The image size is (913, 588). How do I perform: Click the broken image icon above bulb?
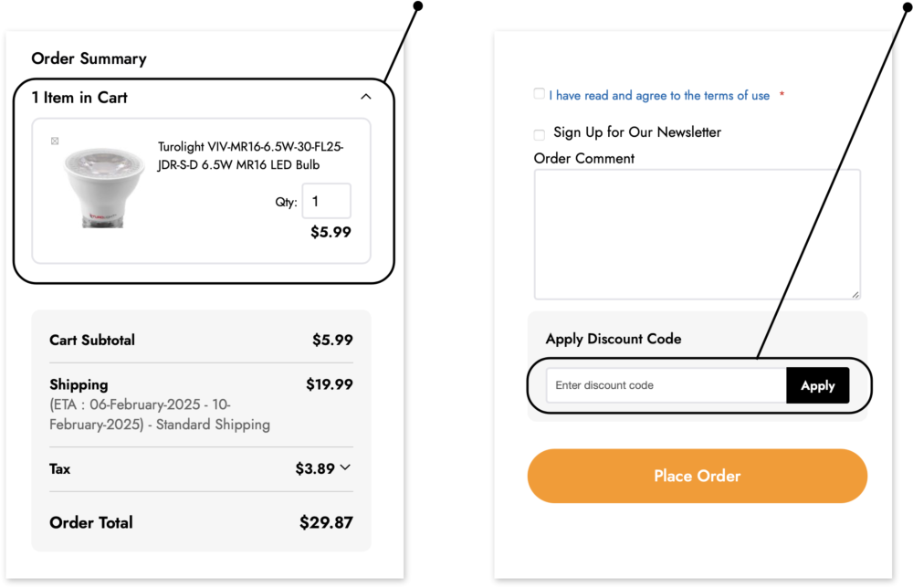55,141
